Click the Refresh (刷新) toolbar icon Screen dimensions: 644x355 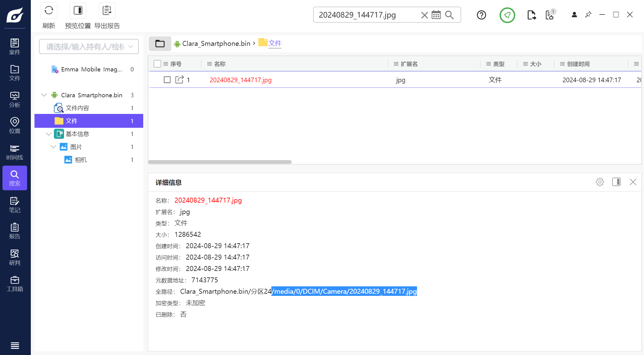(x=49, y=11)
